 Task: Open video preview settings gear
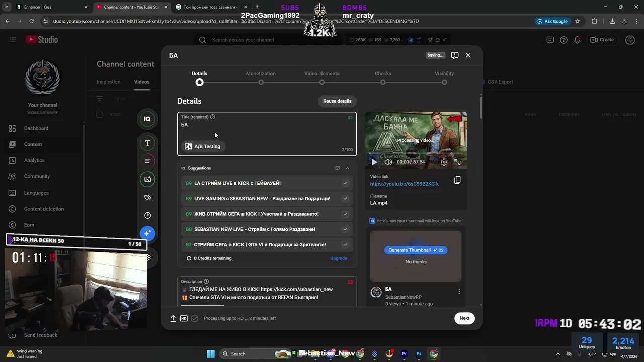click(x=444, y=162)
